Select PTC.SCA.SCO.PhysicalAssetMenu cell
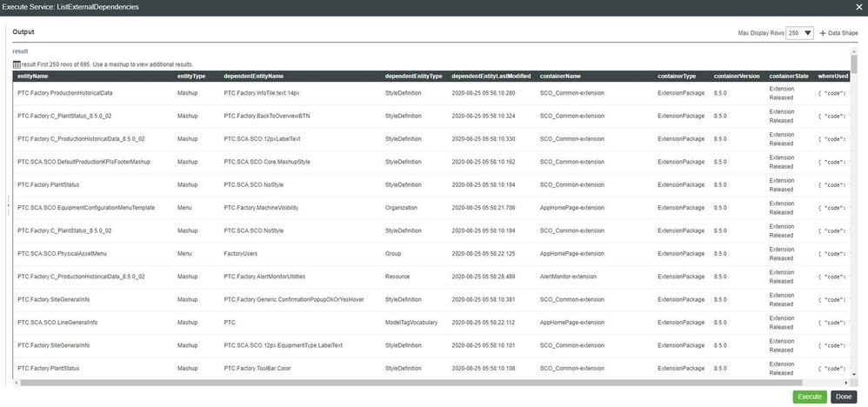The height and width of the screenshot is (407, 868). point(62,254)
